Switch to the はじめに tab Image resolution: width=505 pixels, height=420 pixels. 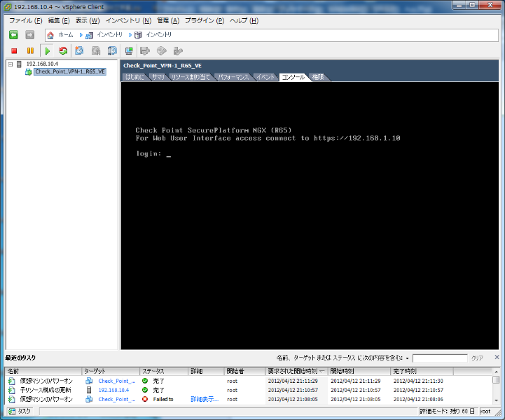point(134,77)
